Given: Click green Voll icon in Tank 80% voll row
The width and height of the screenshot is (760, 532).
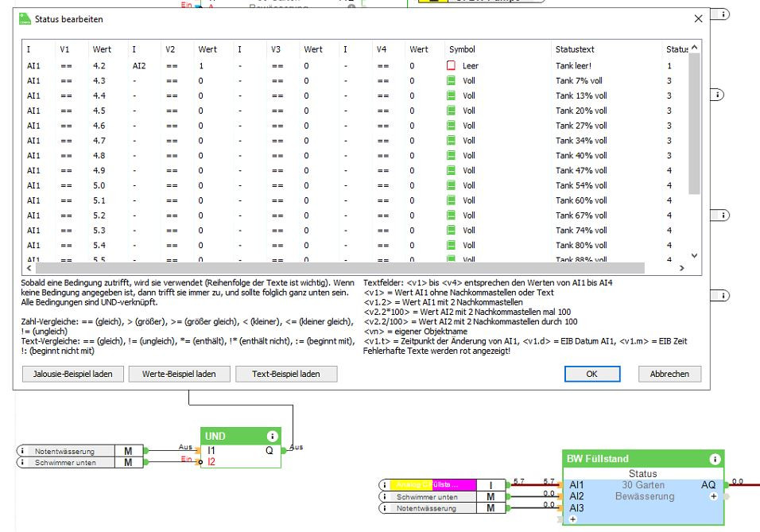Looking at the screenshot, I should (451, 246).
